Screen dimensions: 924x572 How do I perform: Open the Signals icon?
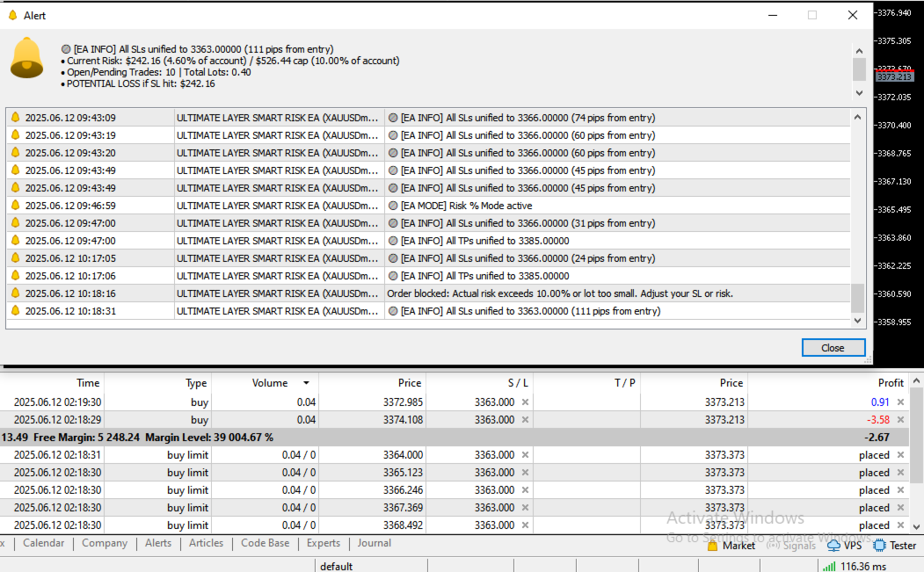(773, 546)
